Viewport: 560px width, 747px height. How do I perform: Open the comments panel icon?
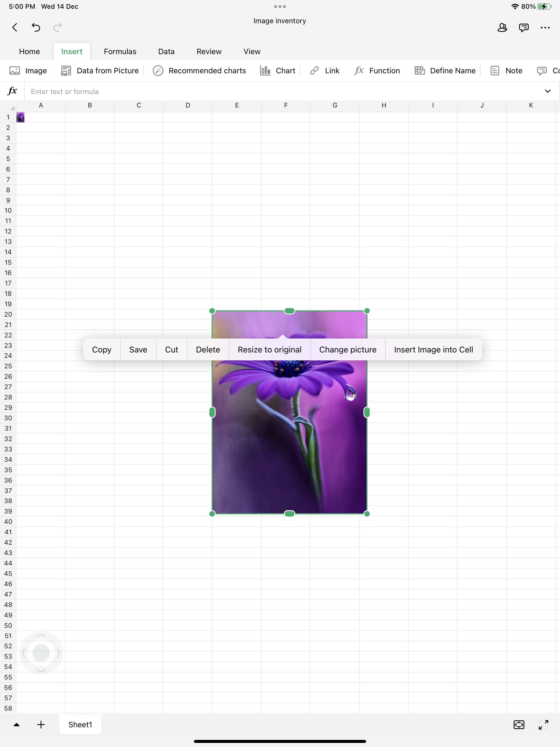tap(524, 28)
